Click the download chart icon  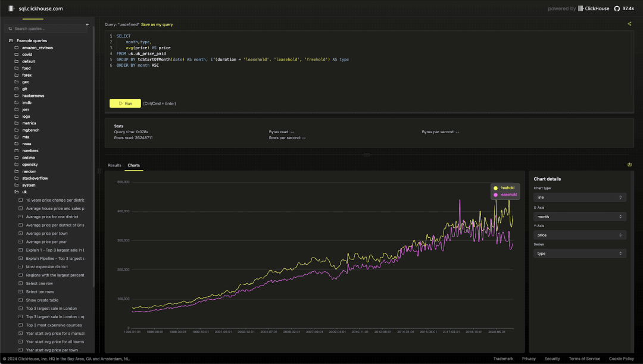click(x=629, y=165)
